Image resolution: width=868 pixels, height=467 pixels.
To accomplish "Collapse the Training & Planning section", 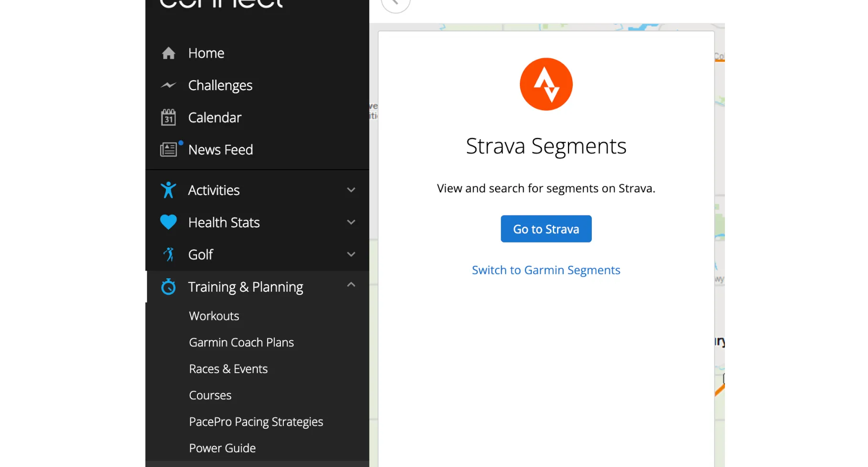I will [x=351, y=284].
